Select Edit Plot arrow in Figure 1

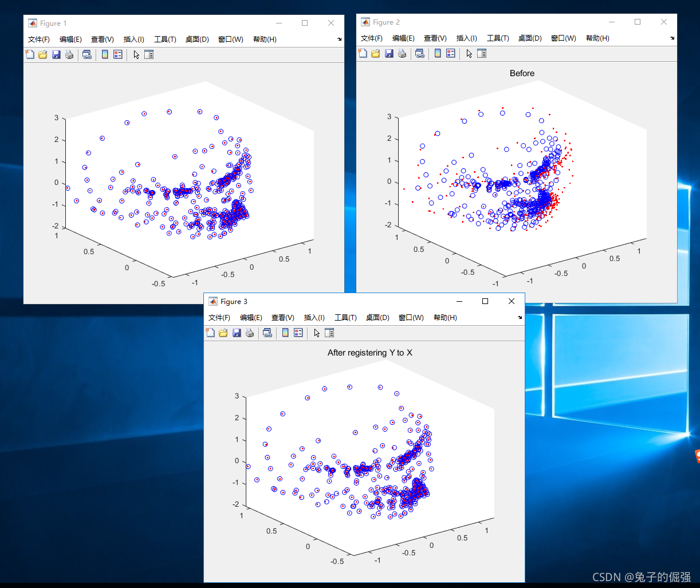click(136, 54)
